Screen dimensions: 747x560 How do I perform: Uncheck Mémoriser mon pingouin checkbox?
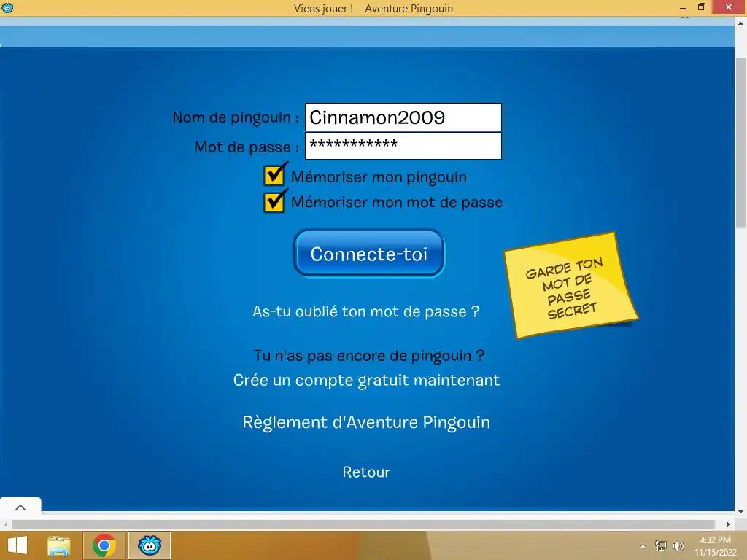(274, 175)
